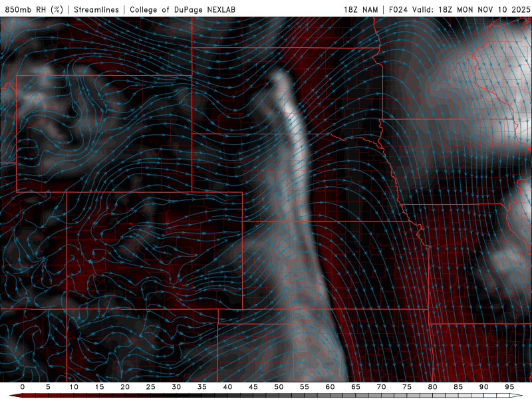This screenshot has height=399, width=532.
Task: Click the "Streamlines" label in header
Action: point(96,9)
